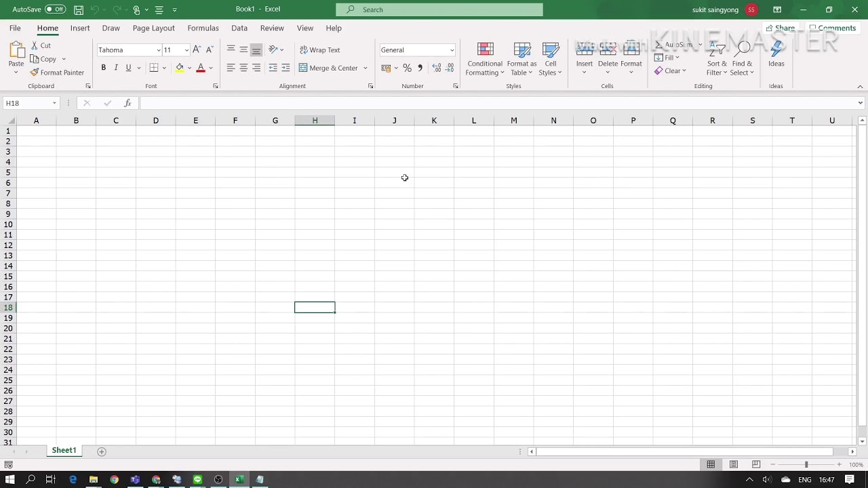This screenshot has width=868, height=488.
Task: Add a new sheet with plus icon
Action: (x=102, y=451)
